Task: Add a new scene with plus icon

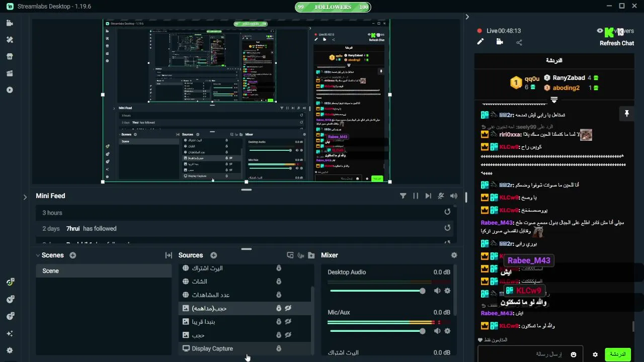Action: [73, 255]
